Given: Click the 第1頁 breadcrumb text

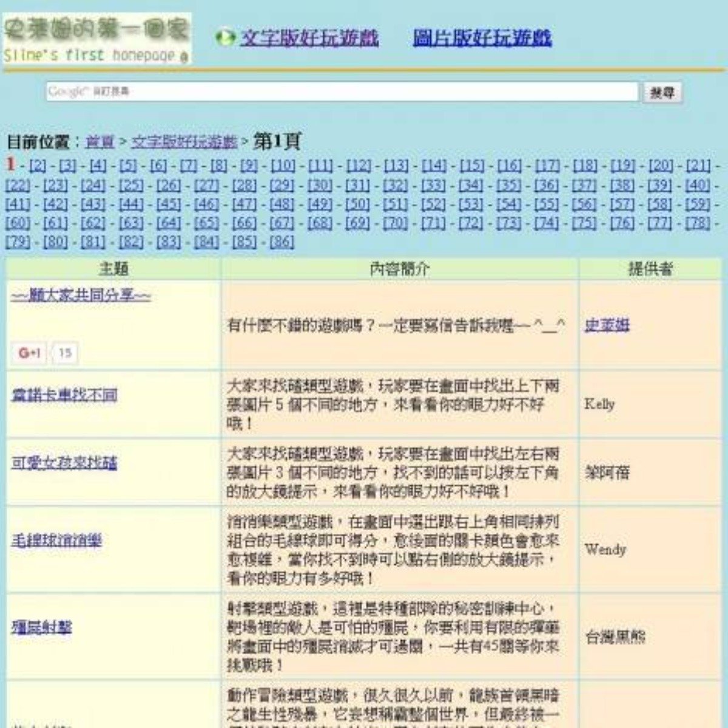Looking at the screenshot, I should click(277, 142).
